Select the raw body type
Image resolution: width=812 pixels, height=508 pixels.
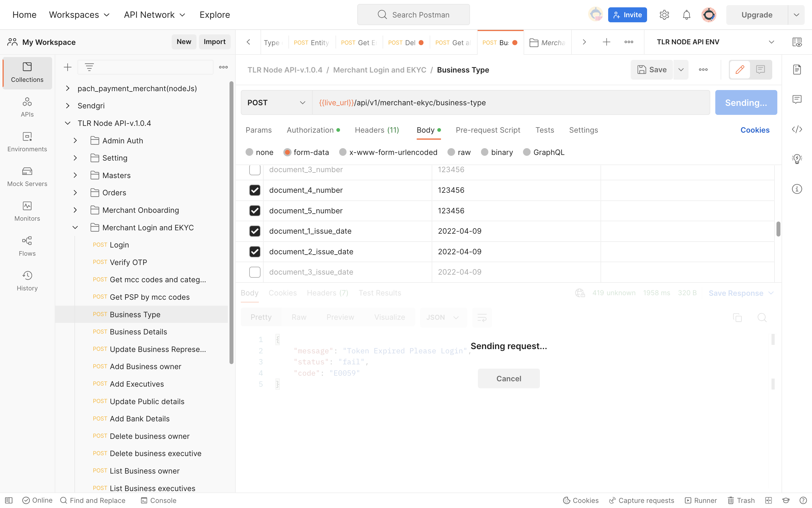tap(451, 152)
